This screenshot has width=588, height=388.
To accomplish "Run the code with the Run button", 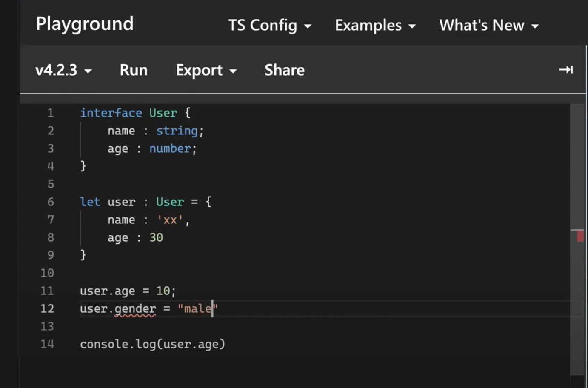I will (x=134, y=70).
